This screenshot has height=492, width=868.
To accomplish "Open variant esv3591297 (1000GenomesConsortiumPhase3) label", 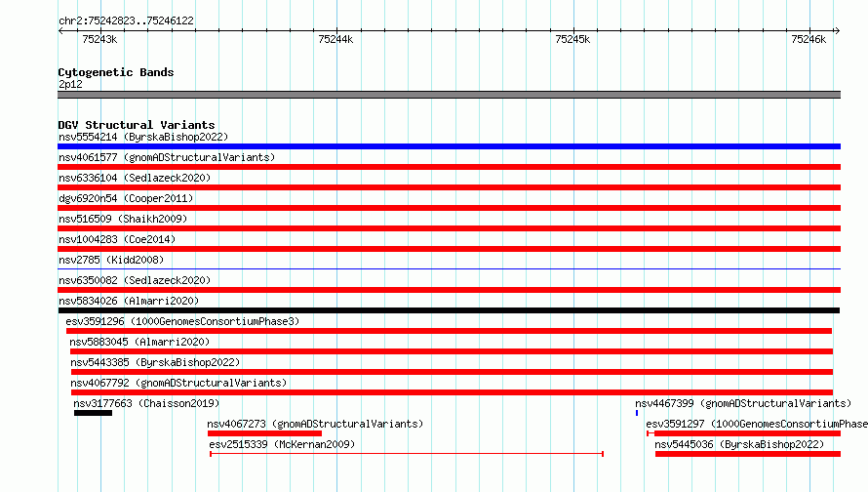I will 757,424.
